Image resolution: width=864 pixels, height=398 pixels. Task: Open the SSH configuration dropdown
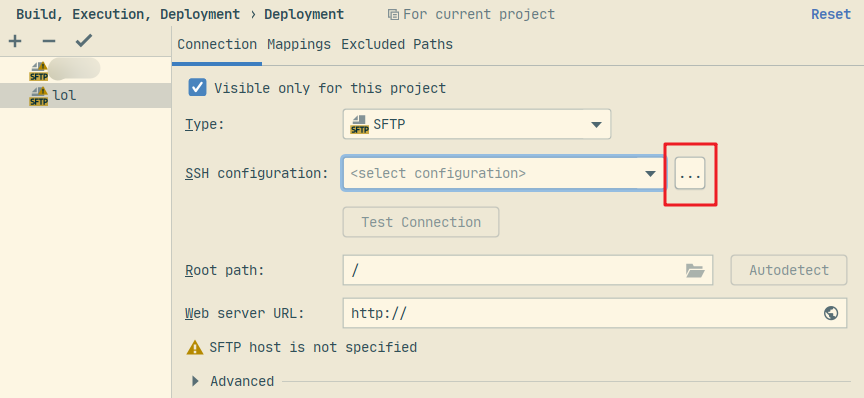(x=504, y=174)
